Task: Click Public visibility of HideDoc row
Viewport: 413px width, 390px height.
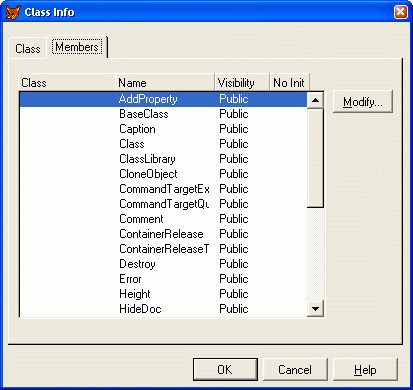Action: point(234,309)
